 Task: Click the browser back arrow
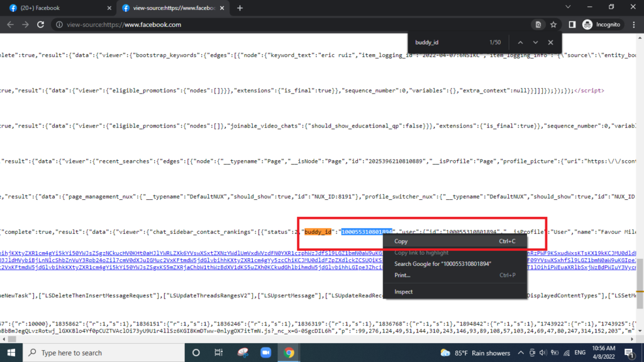tap(9, 25)
